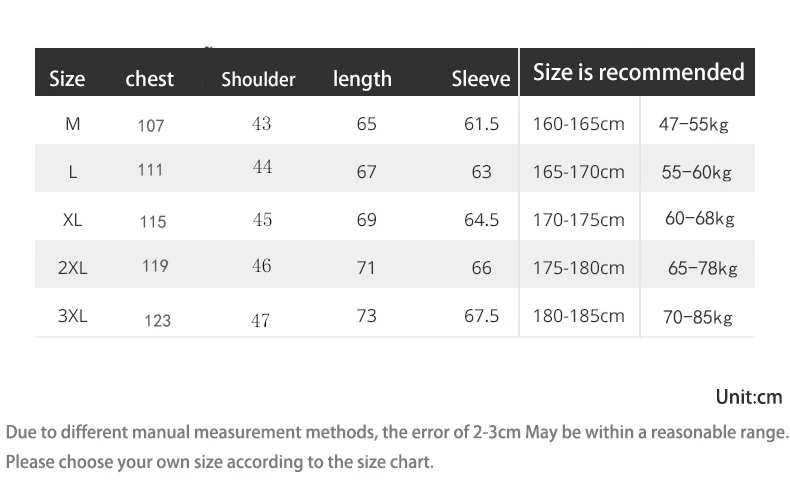
Task: Click the 160-165cm height cell
Action: (x=579, y=124)
